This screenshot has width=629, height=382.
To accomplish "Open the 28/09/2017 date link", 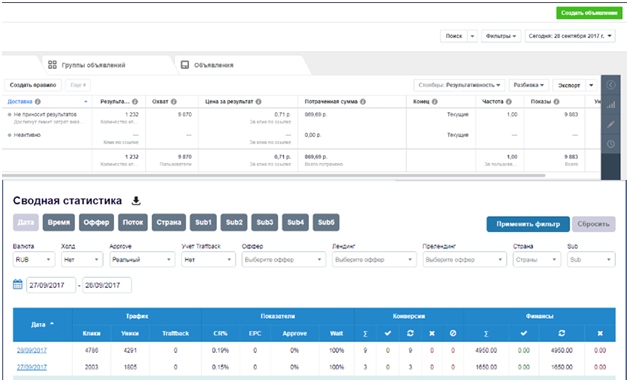I will (x=32, y=350).
